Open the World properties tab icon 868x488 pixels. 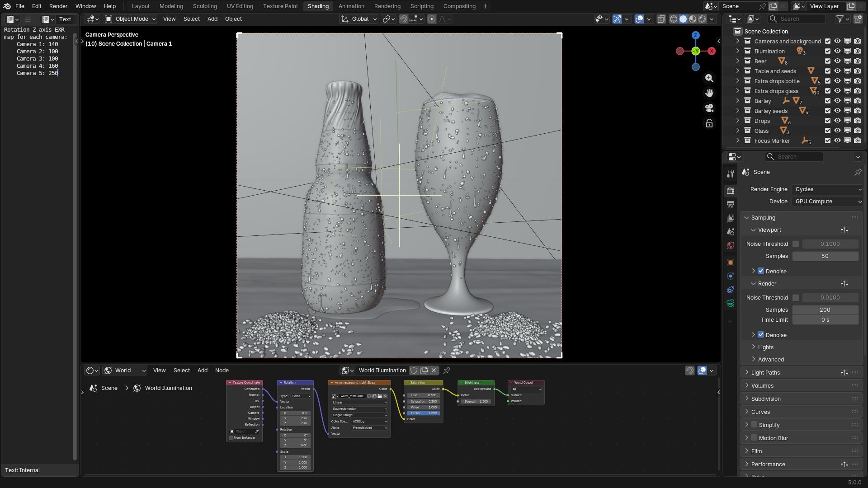[730, 245]
